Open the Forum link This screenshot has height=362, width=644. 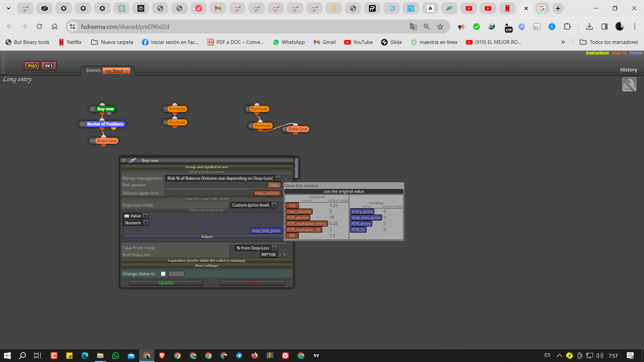point(636,53)
